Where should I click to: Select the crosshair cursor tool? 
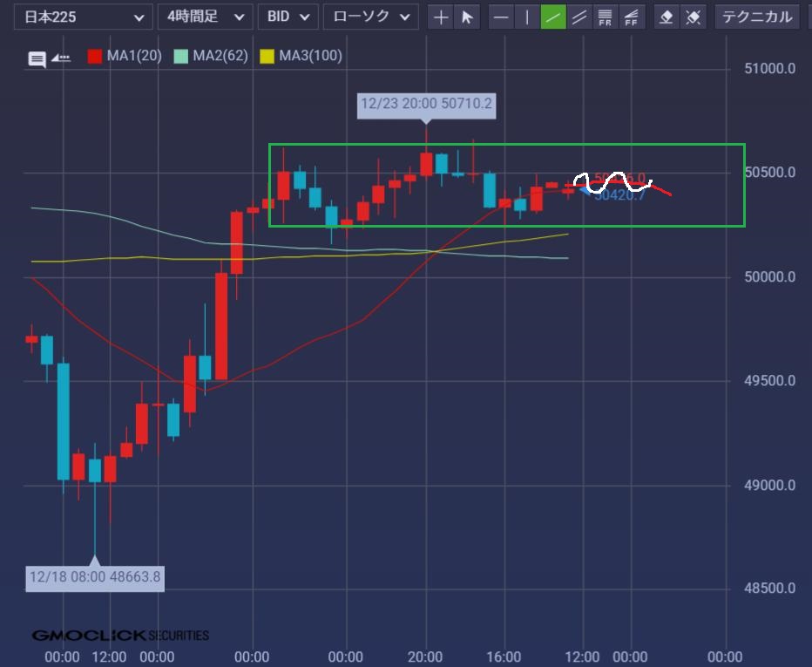point(442,17)
